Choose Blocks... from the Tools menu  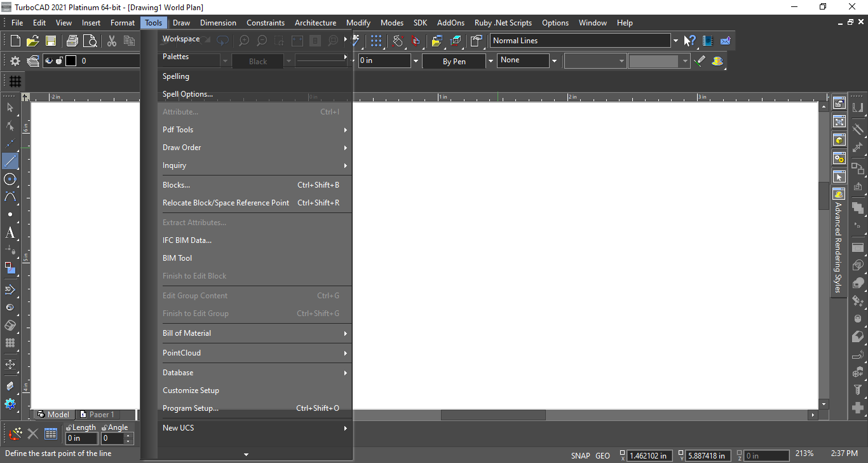click(x=254, y=185)
